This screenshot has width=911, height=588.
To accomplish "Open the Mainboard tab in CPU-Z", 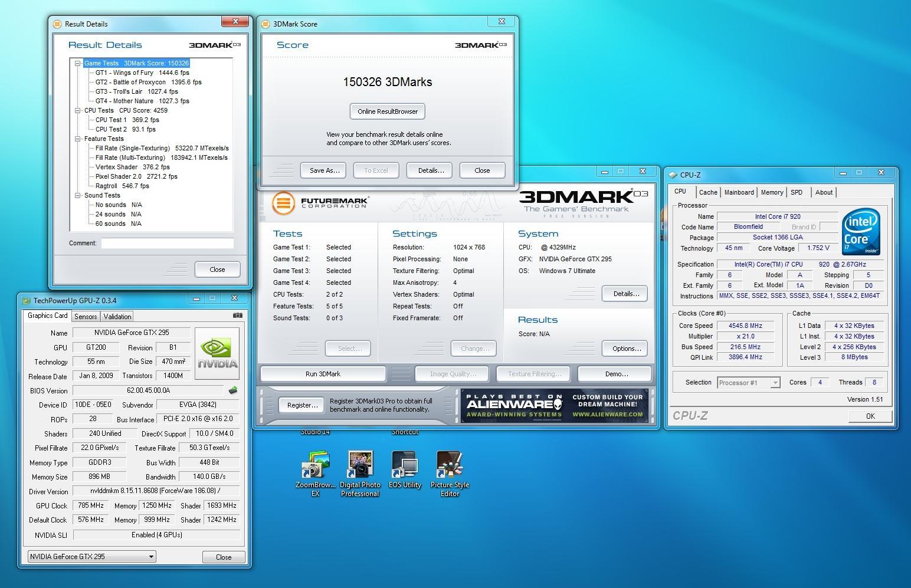I will pos(739,192).
